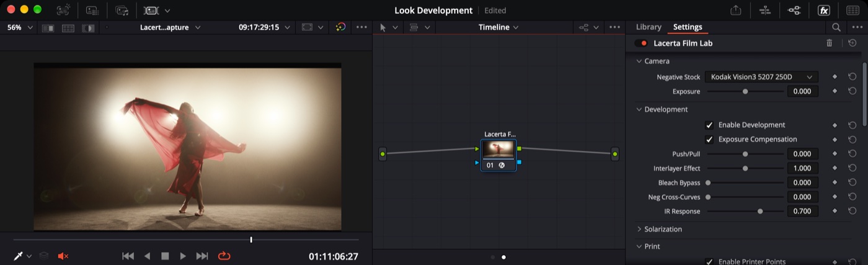Click the viewer safe-area frame icon
Screen dimensions: 868x265
coord(307,27)
